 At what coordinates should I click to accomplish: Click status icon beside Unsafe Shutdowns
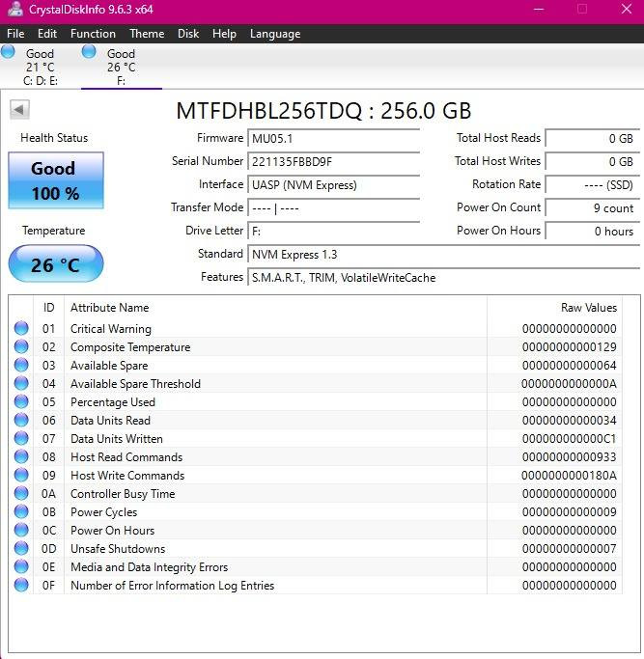(21, 549)
